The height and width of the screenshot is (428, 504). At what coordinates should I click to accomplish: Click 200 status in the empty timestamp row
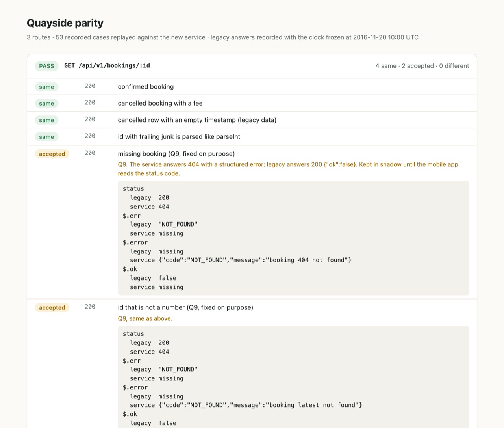click(90, 119)
